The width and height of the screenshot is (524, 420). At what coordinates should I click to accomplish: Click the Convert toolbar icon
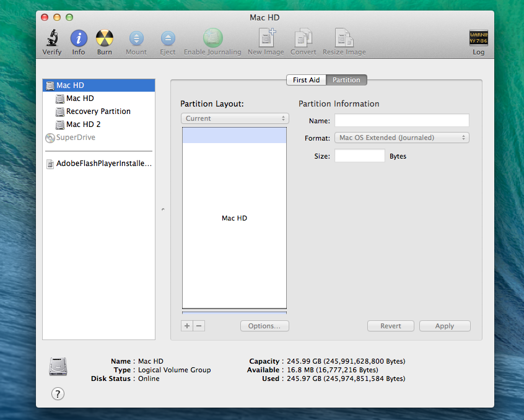coord(303,37)
